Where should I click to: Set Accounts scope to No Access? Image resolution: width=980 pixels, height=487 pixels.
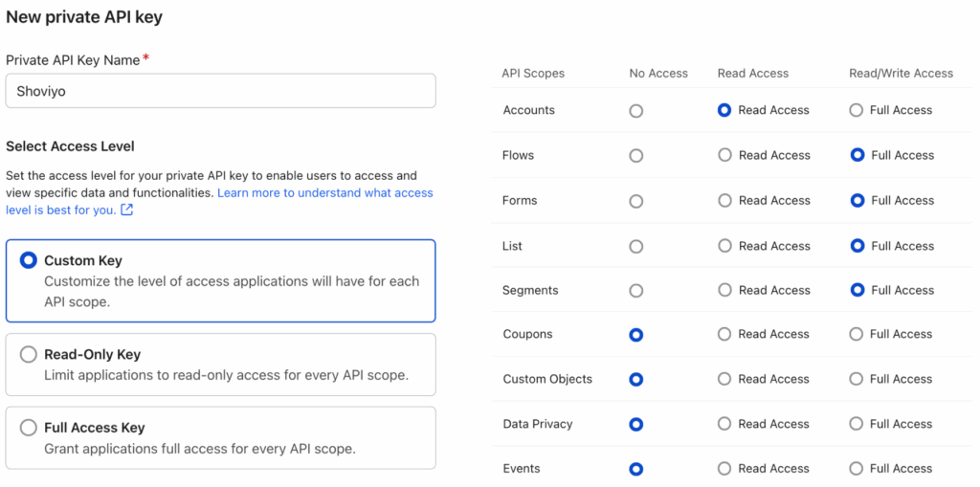click(x=636, y=111)
